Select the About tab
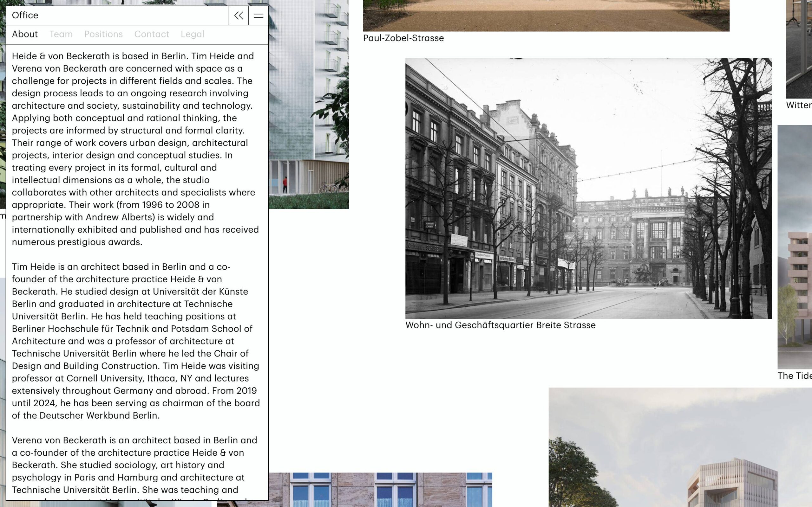 (x=25, y=34)
